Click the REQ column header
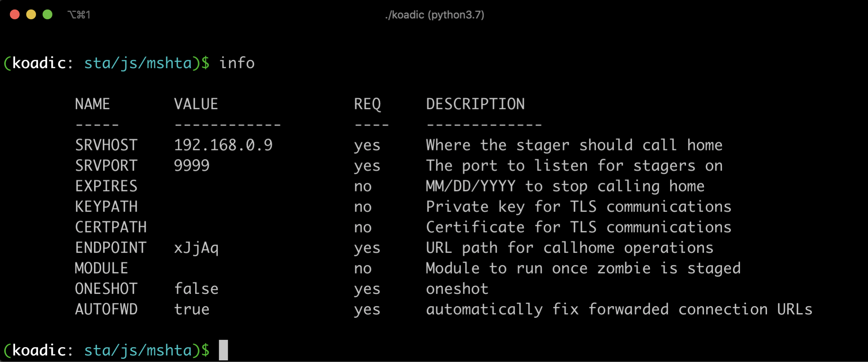Image resolution: width=868 pixels, height=362 pixels. tap(367, 104)
